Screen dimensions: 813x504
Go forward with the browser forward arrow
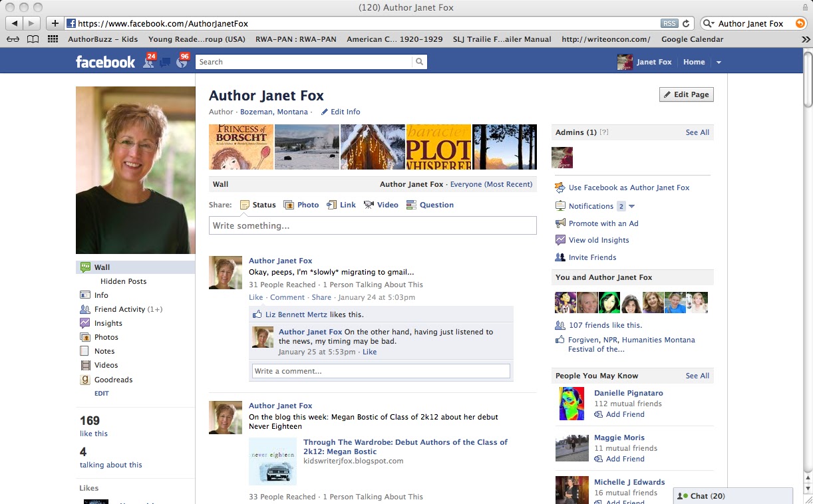point(32,23)
